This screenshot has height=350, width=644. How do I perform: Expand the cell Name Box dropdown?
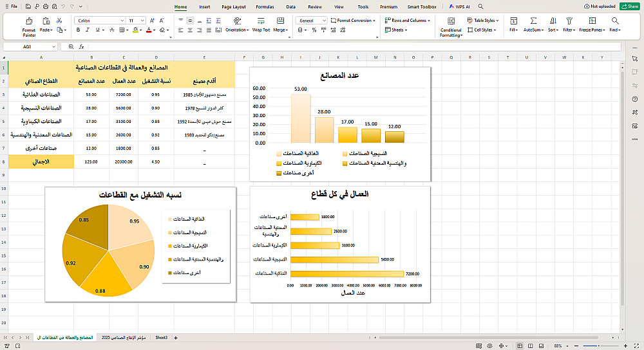[x=53, y=47]
